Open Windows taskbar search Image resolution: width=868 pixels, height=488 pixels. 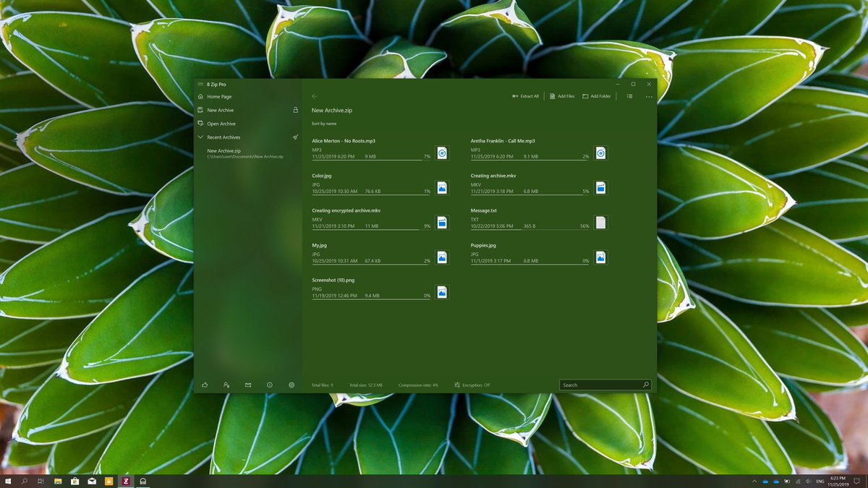(x=25, y=481)
